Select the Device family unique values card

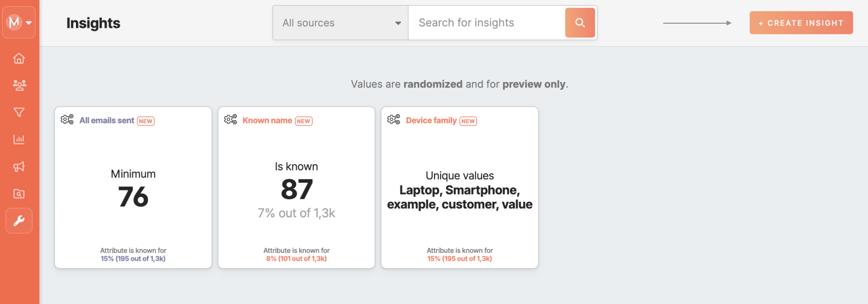(460, 187)
